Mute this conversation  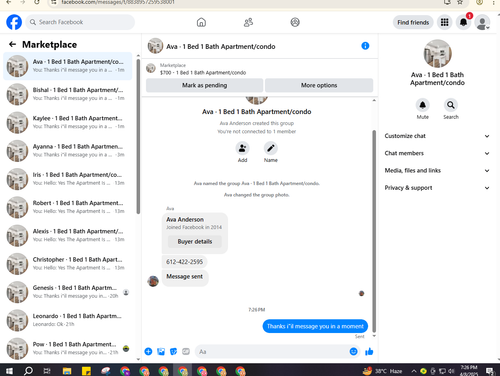click(x=423, y=105)
